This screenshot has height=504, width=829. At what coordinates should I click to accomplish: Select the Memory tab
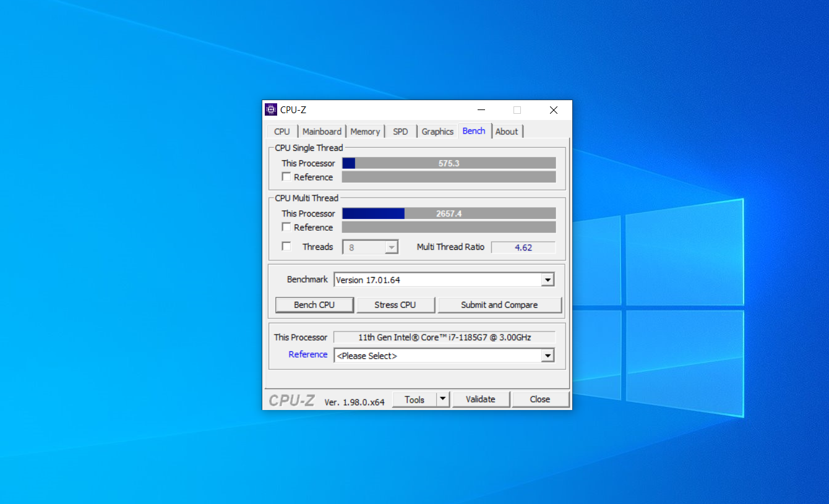pos(365,132)
